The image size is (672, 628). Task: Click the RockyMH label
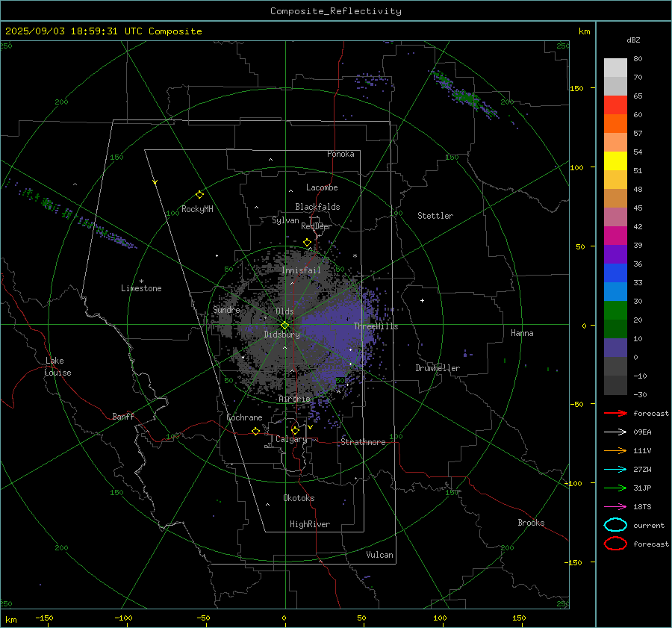click(197, 209)
